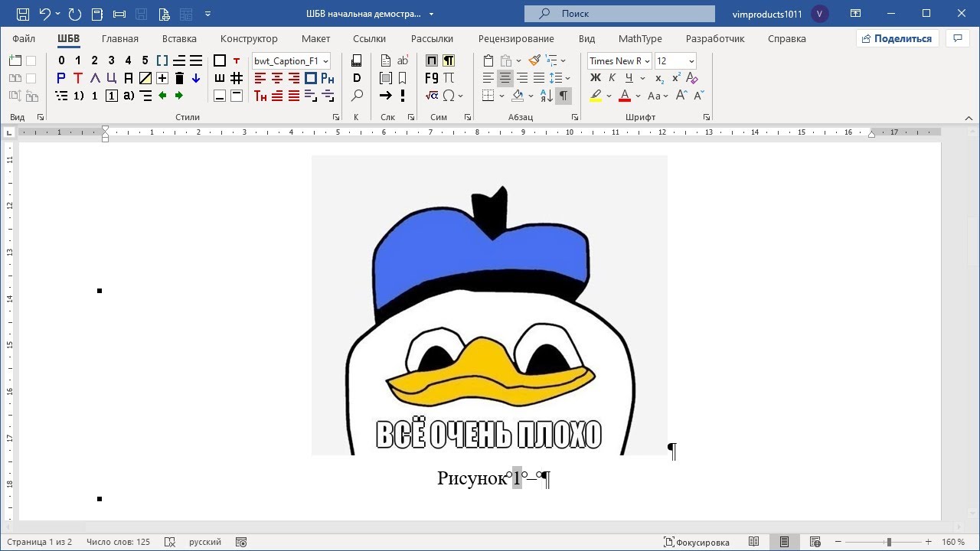Image resolution: width=980 pixels, height=551 pixels.
Task: Toggle underline Ч formatting
Action: click(x=629, y=78)
